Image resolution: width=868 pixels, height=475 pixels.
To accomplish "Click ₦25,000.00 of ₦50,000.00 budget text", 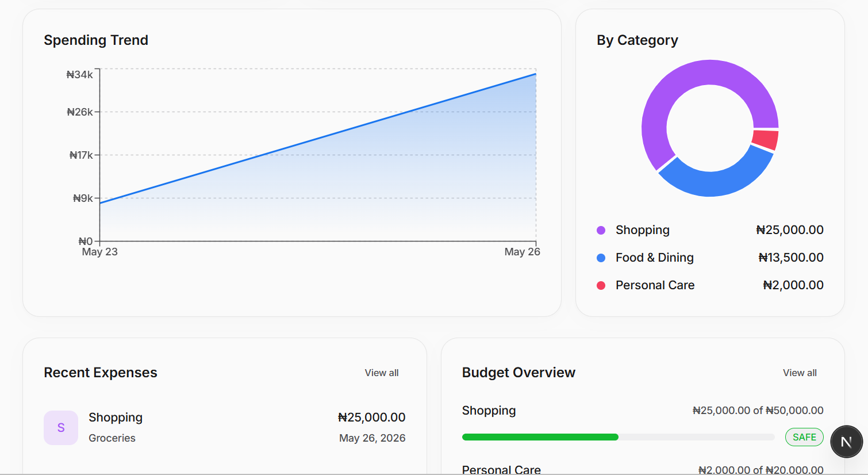I will 758,411.
